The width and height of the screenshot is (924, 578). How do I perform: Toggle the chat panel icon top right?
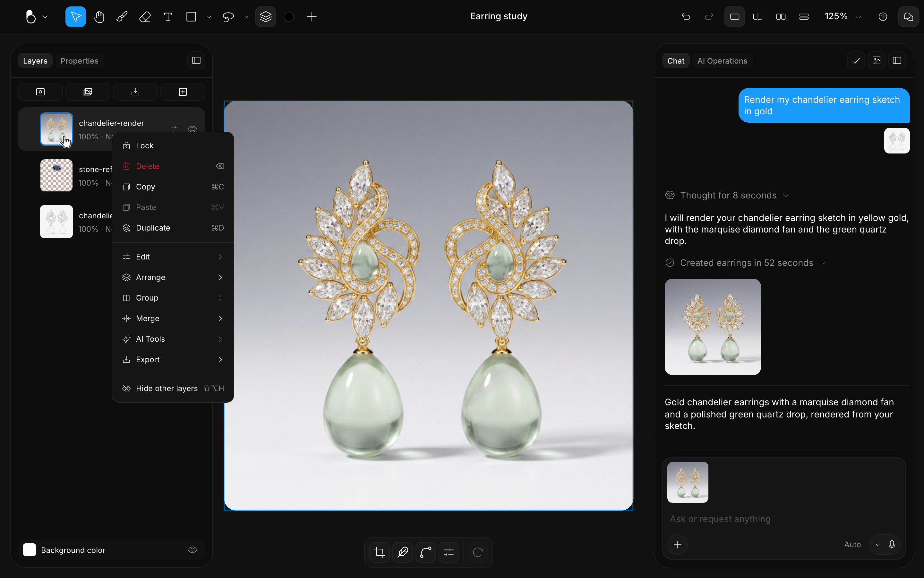click(908, 17)
